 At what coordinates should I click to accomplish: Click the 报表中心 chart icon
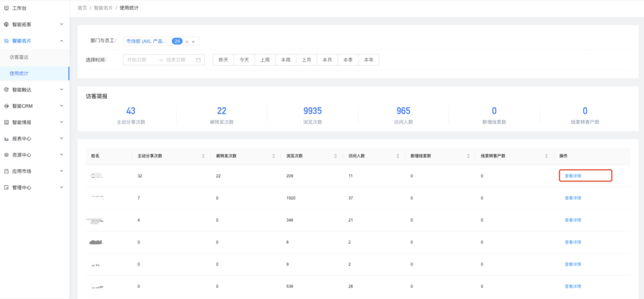[6, 138]
